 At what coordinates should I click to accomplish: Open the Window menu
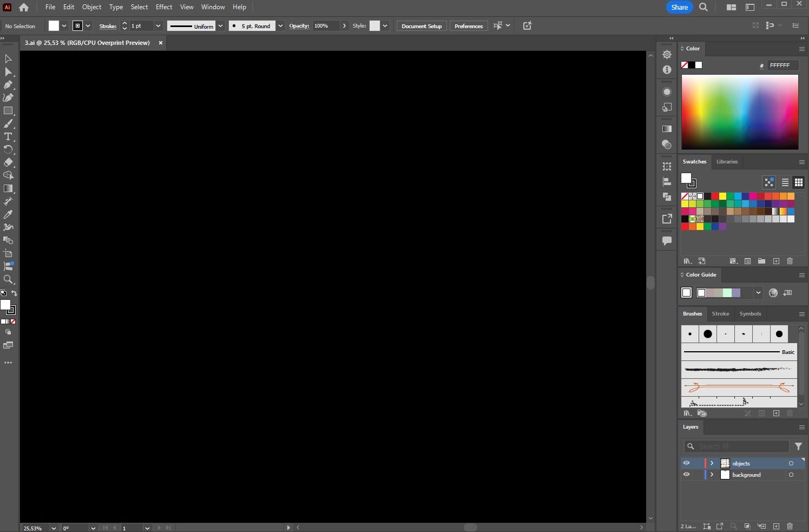(213, 7)
